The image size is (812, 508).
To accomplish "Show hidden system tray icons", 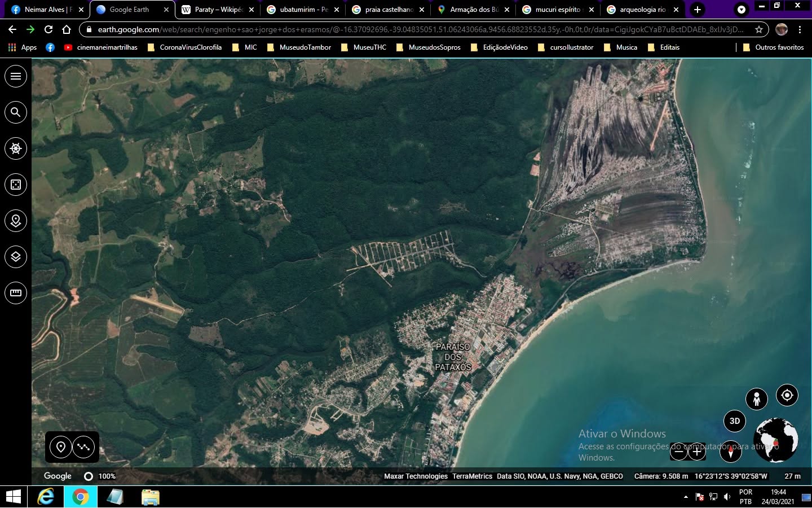I will (x=686, y=497).
